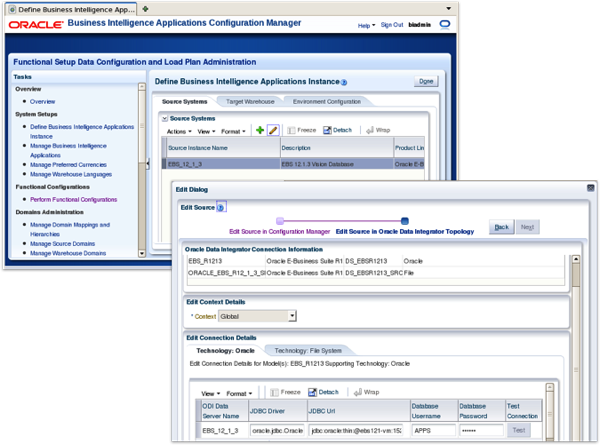Image resolution: width=600 pixels, height=445 pixels.
Task: Click Tasks pane scroll down arrow
Action: tap(142, 253)
